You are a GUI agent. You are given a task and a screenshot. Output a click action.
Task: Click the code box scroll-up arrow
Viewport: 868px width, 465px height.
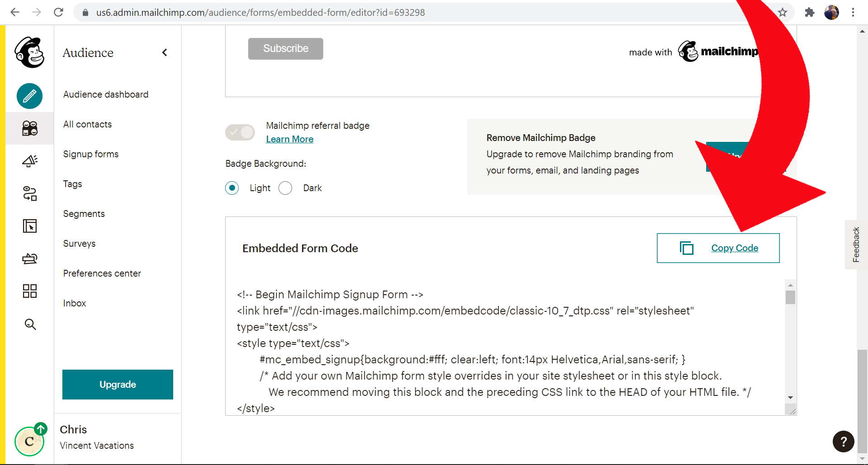(x=790, y=285)
